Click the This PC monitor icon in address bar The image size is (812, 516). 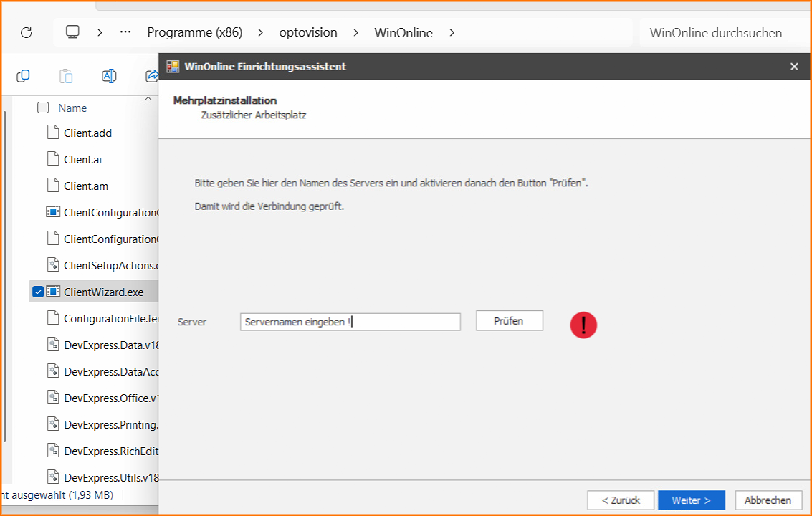click(72, 32)
